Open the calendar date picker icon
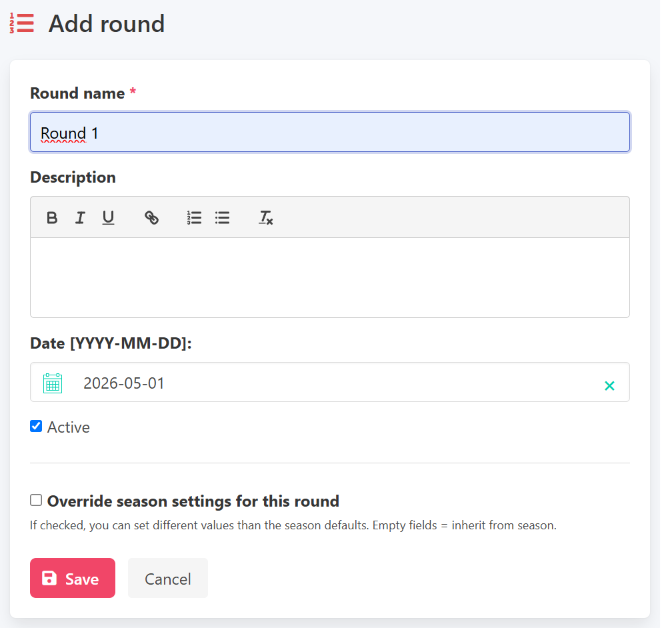661x628 pixels. point(53,383)
